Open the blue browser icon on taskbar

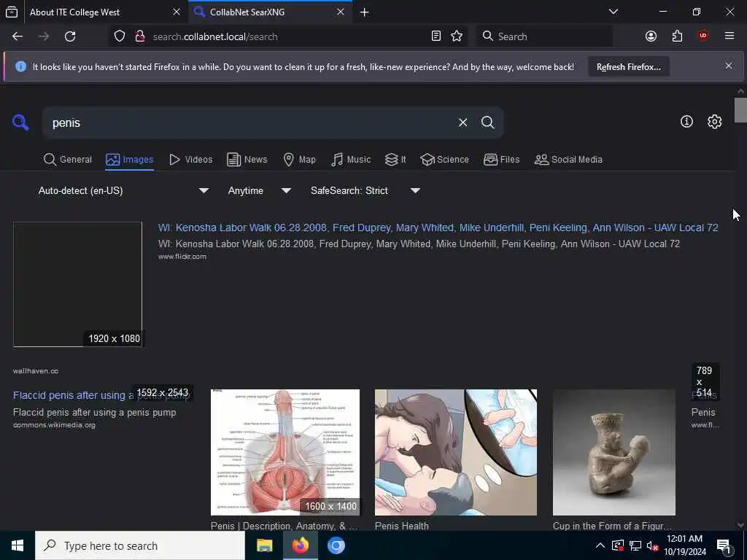pyautogui.click(x=336, y=545)
